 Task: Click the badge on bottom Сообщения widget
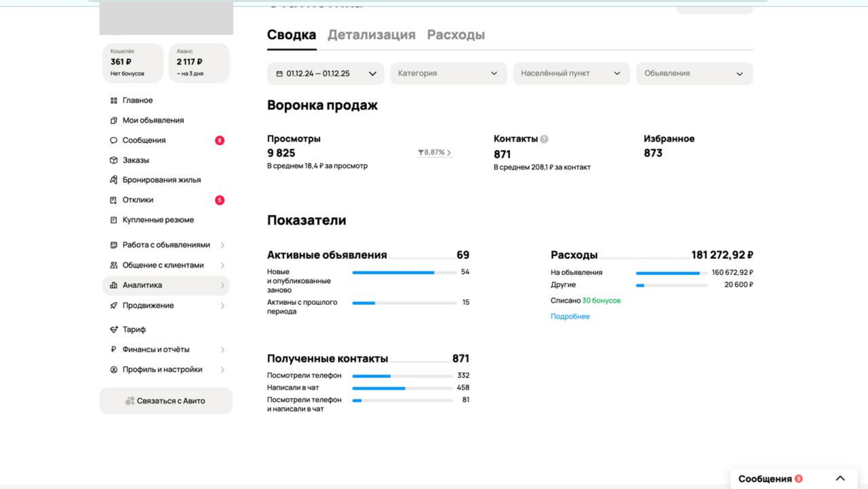pos(799,479)
